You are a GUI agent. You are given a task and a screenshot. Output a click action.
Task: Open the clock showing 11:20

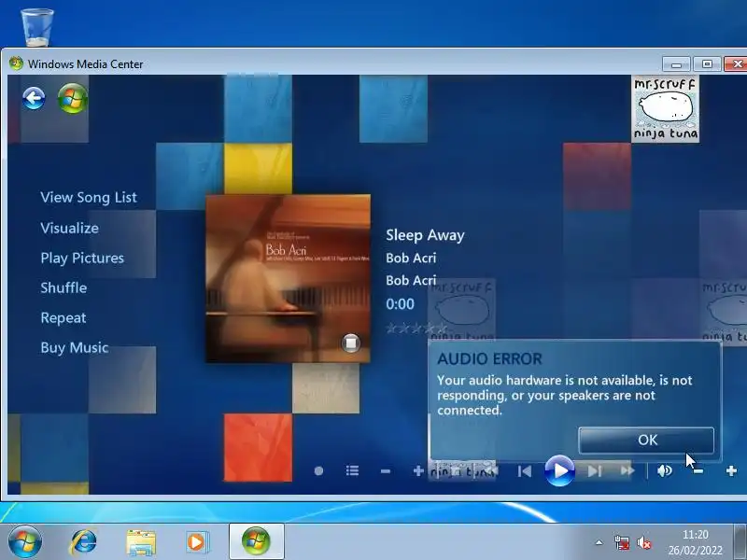click(696, 542)
